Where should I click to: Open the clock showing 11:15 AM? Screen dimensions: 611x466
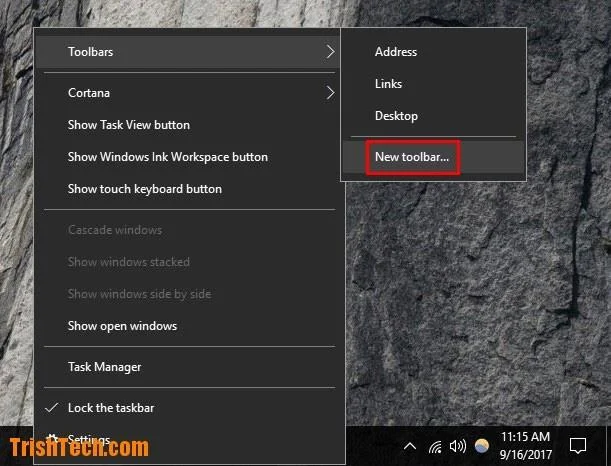click(526, 446)
